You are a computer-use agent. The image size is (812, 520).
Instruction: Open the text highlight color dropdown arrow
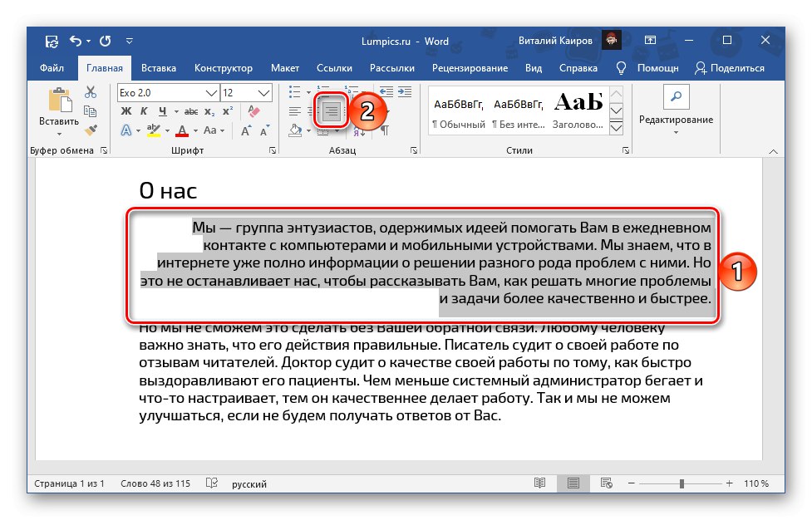pyautogui.click(x=169, y=130)
